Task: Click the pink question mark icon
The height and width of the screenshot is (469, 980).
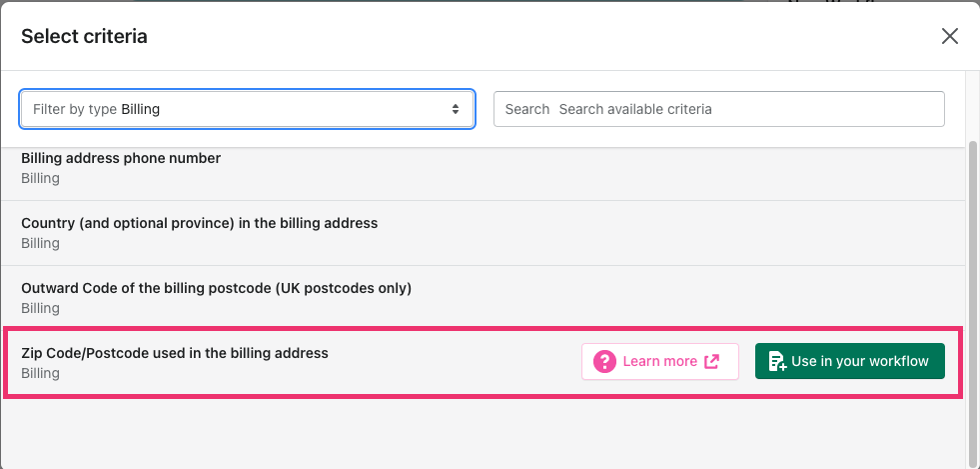Action: 604,361
